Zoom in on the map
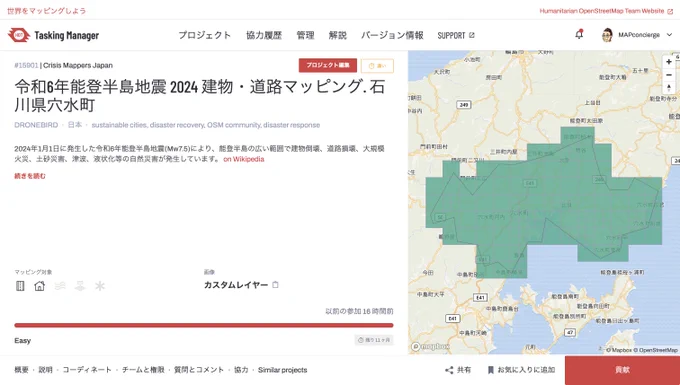The height and width of the screenshot is (385, 680). pos(669,62)
